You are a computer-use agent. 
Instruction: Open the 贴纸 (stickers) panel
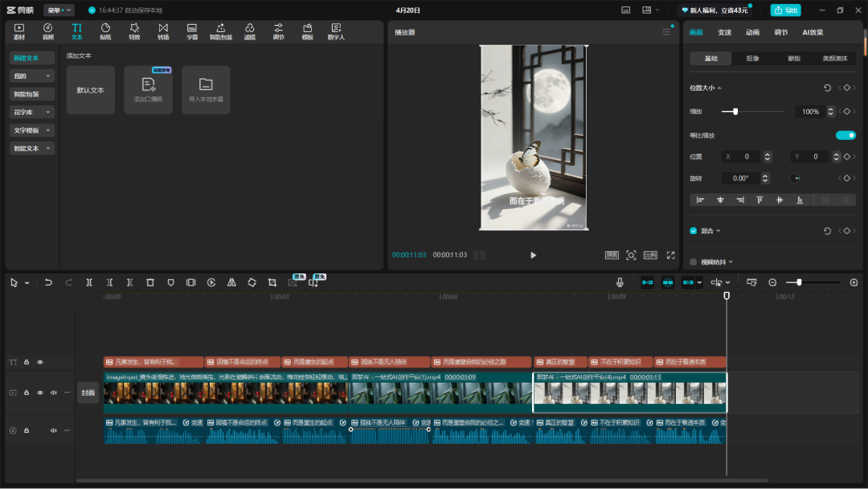tap(105, 31)
